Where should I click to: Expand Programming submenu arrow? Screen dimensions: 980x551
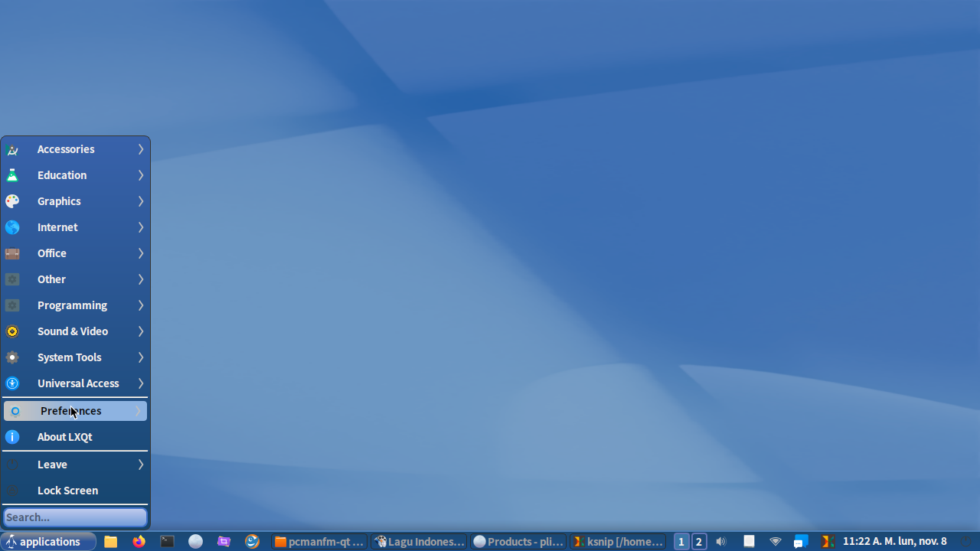coord(141,305)
